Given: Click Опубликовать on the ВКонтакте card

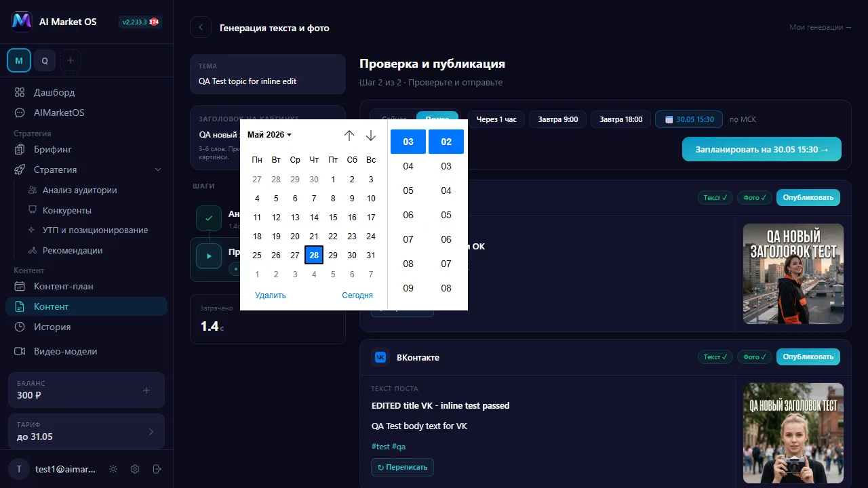Looking at the screenshot, I should (x=808, y=357).
